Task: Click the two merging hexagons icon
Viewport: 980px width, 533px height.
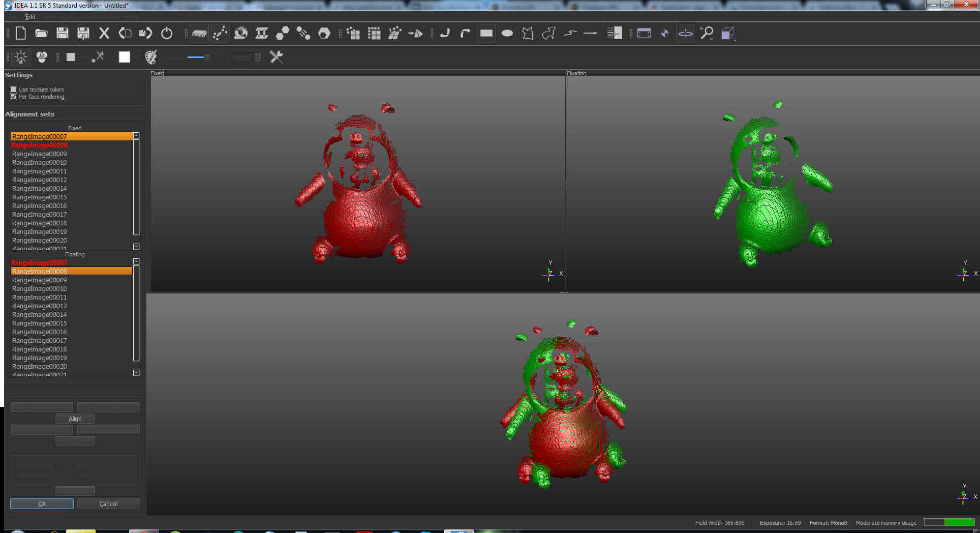Action: pyautogui.click(x=282, y=34)
